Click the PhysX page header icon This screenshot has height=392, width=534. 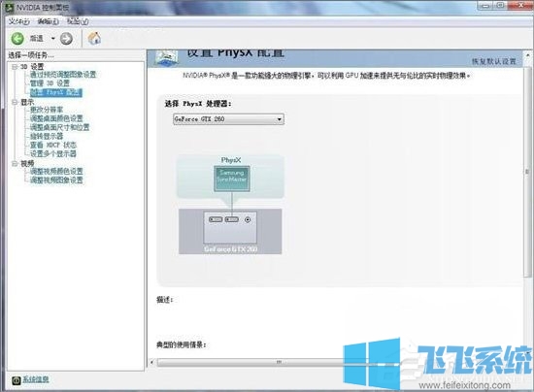point(167,57)
